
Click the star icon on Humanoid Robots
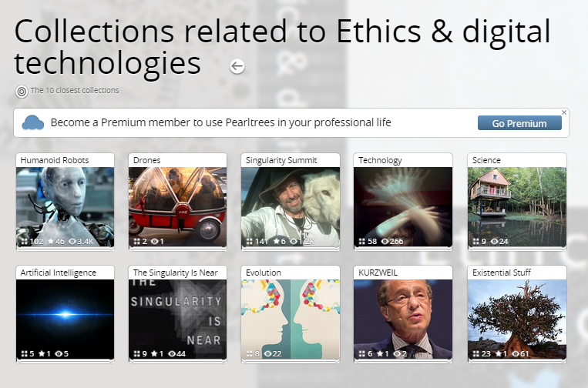click(52, 242)
